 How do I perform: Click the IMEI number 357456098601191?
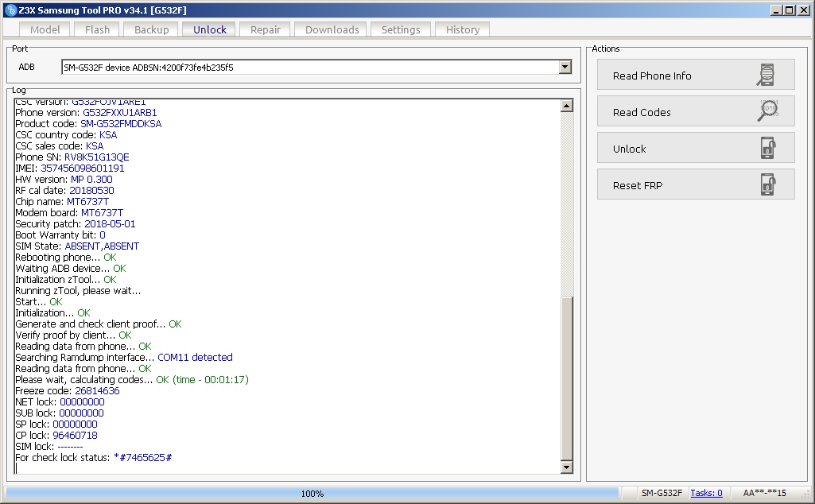[82, 169]
